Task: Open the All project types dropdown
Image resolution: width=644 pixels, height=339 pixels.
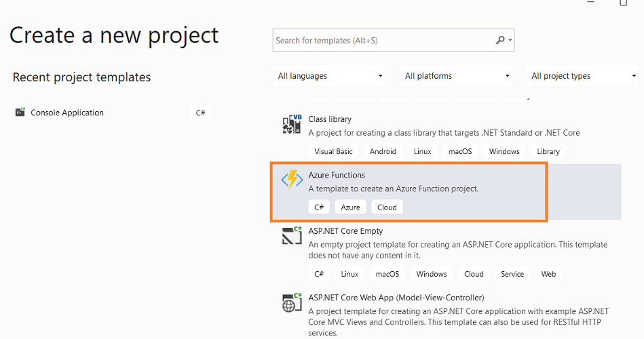Action: (582, 76)
